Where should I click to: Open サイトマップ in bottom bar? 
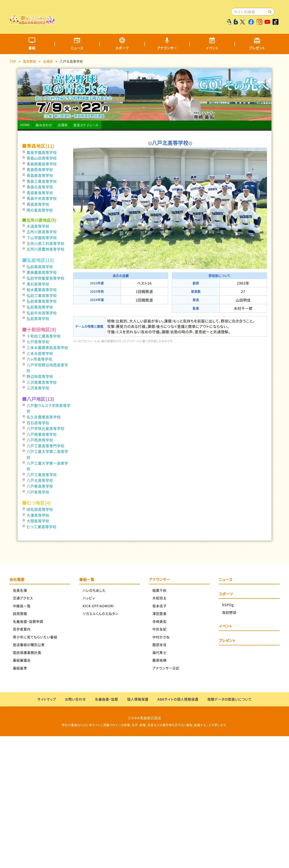pos(46,699)
